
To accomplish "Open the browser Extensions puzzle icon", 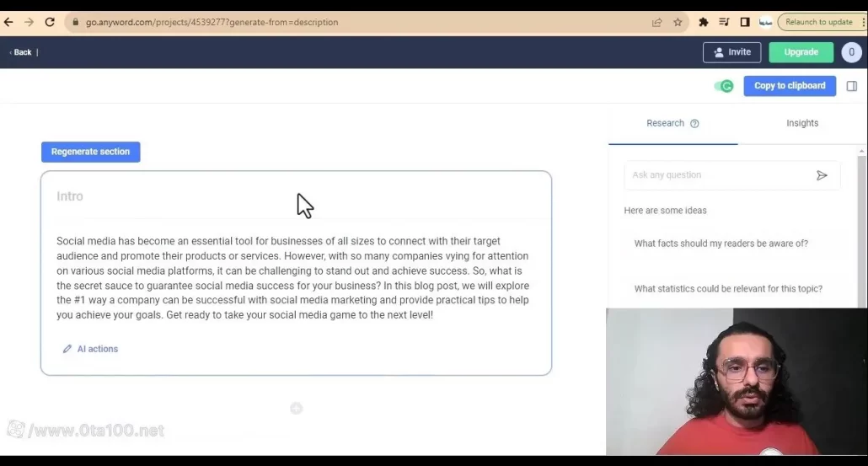I will 704,22.
